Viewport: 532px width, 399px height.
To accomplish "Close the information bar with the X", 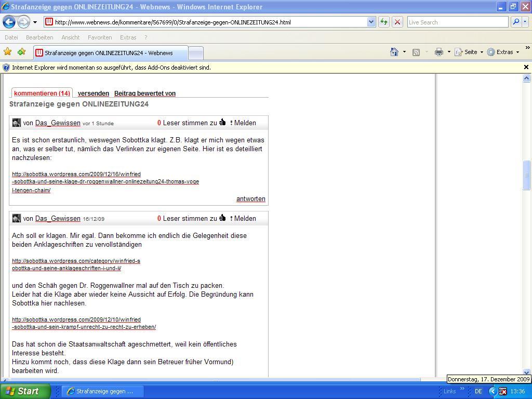I will pos(526,67).
